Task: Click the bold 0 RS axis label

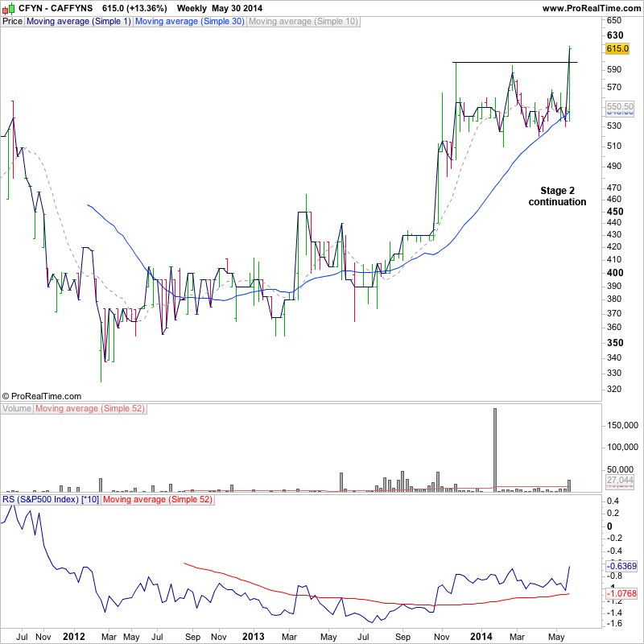Action: (x=609, y=526)
